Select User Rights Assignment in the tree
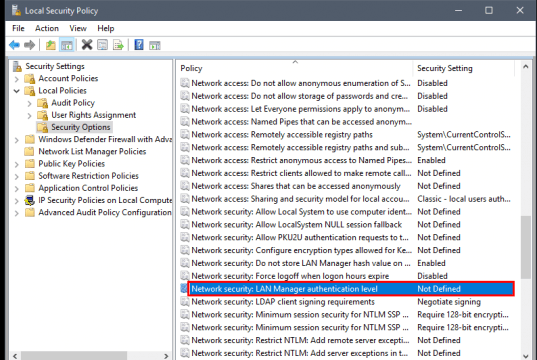Image resolution: width=537 pixels, height=360 pixels. click(x=93, y=115)
